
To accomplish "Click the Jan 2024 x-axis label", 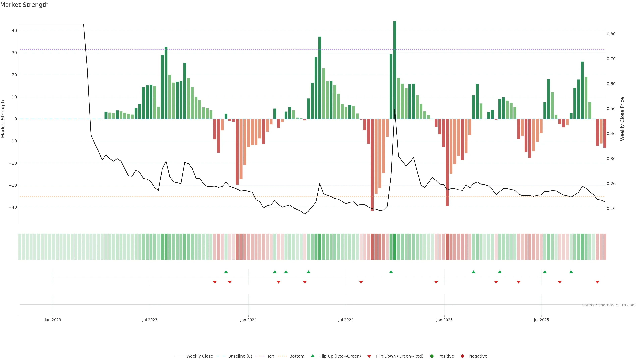I will [248, 320].
